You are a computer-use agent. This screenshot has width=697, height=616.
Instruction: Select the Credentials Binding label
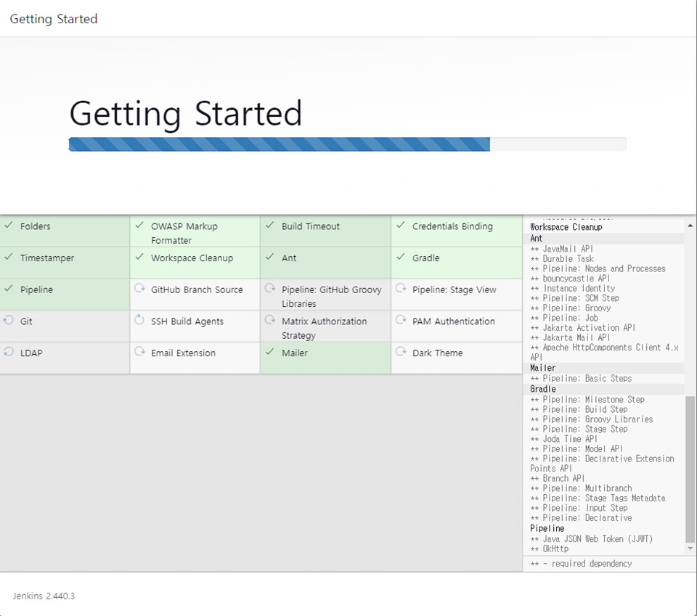point(452,226)
